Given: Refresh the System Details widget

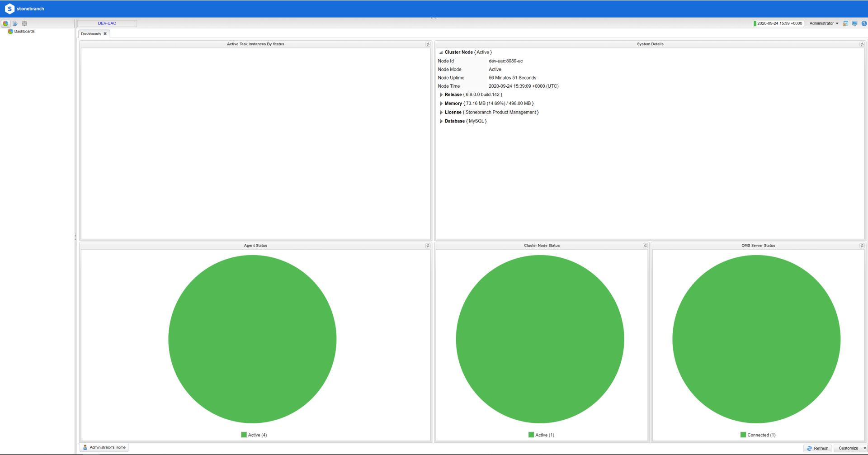Looking at the screenshot, I should 862,44.
